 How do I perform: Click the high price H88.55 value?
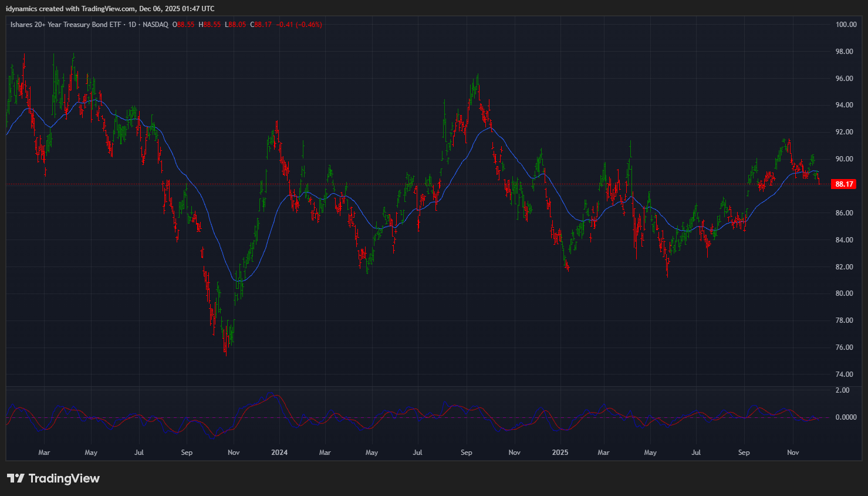click(x=210, y=25)
